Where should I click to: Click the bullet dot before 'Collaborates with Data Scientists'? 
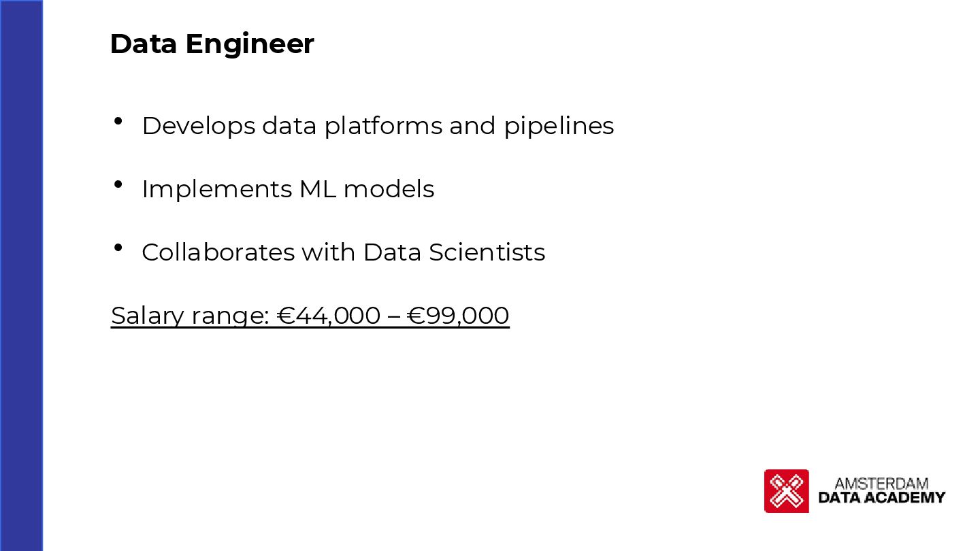pos(118,248)
